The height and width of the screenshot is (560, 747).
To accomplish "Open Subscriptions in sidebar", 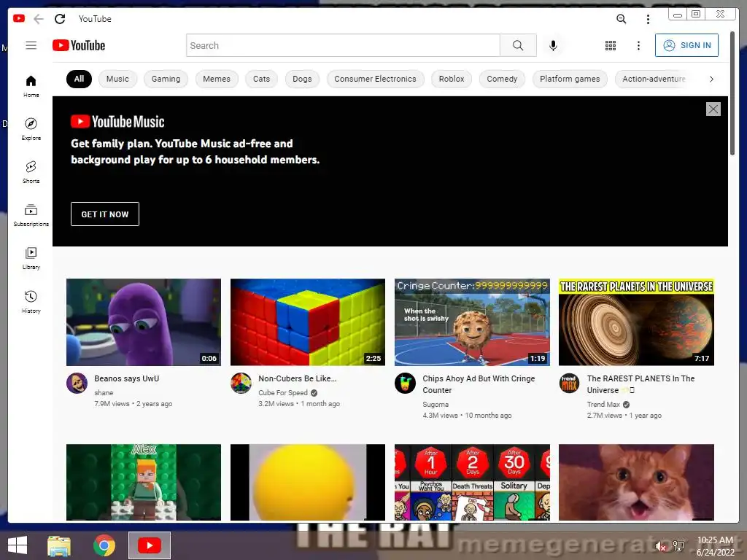I will click(x=31, y=215).
